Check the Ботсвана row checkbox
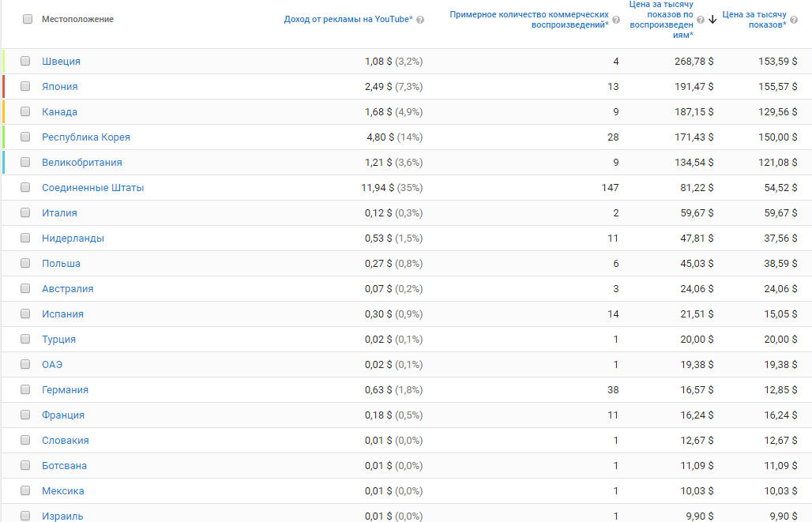The height and width of the screenshot is (522, 812). coord(25,466)
